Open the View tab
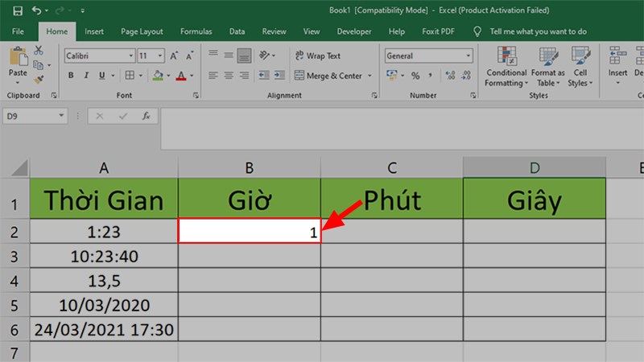 pyautogui.click(x=312, y=31)
